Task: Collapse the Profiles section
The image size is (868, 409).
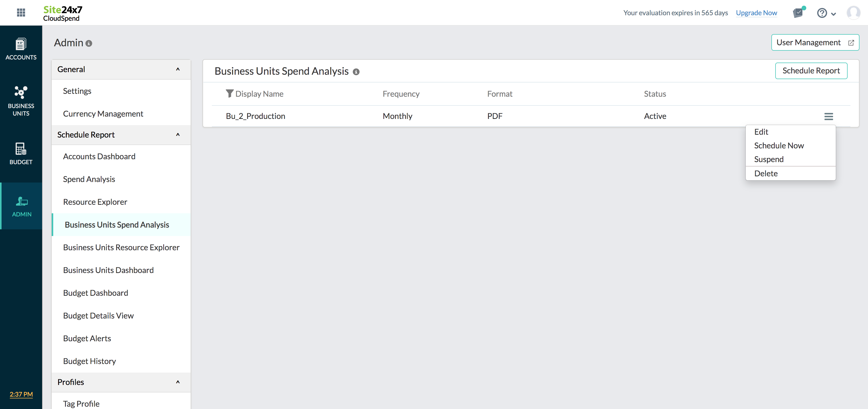Action: click(178, 382)
